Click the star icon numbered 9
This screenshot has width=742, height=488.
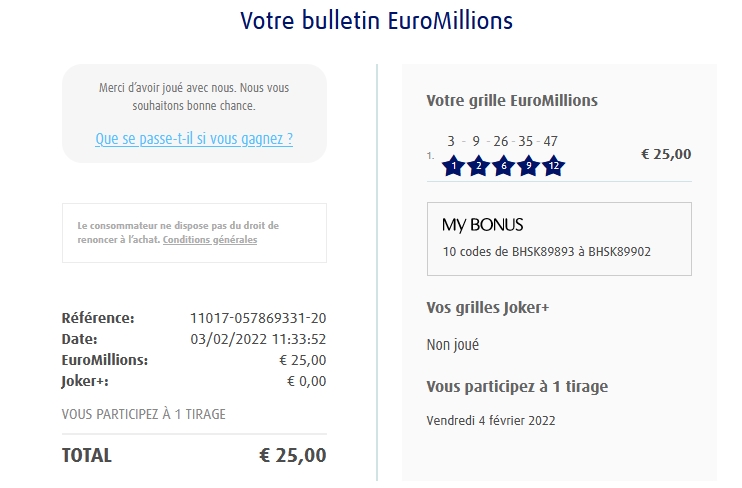(x=528, y=167)
